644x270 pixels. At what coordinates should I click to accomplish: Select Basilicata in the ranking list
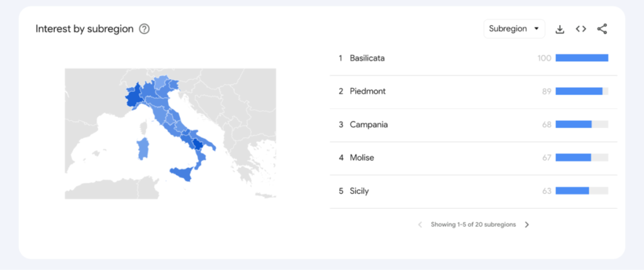(x=367, y=59)
